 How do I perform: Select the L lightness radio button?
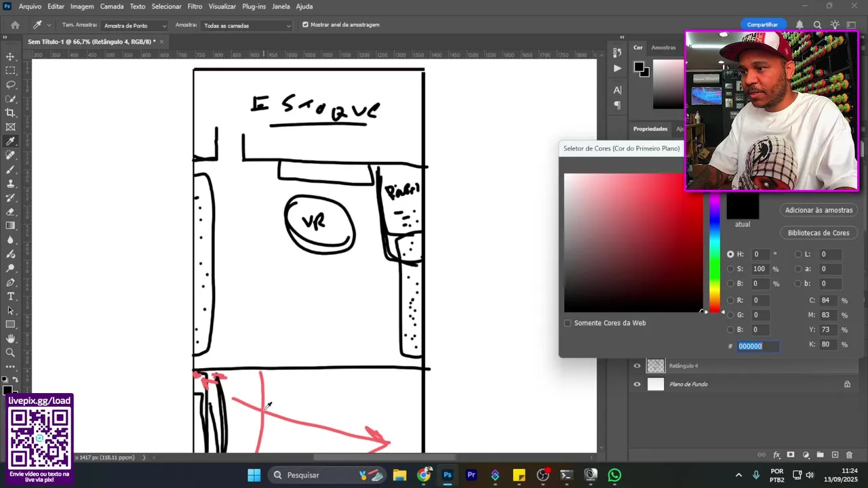(797, 254)
